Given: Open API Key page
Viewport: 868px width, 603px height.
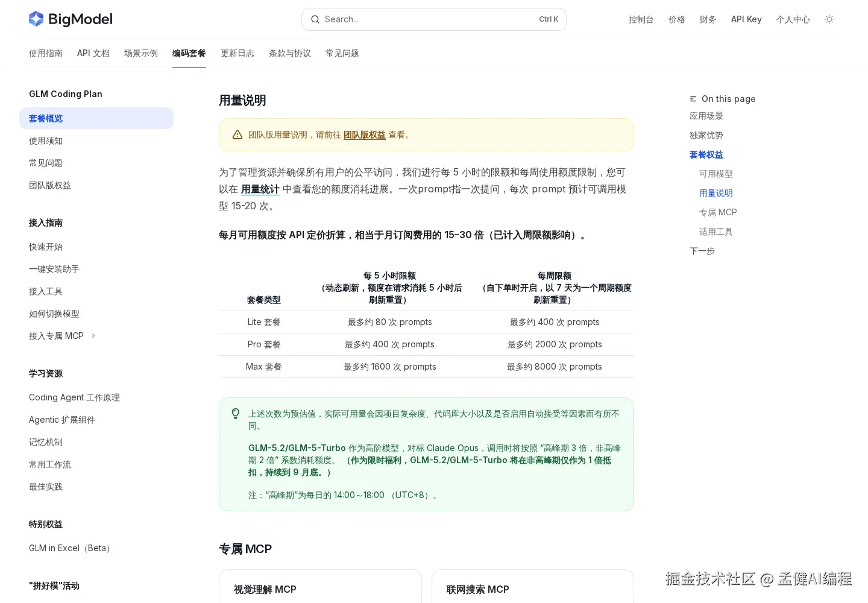Looking at the screenshot, I should point(746,19).
